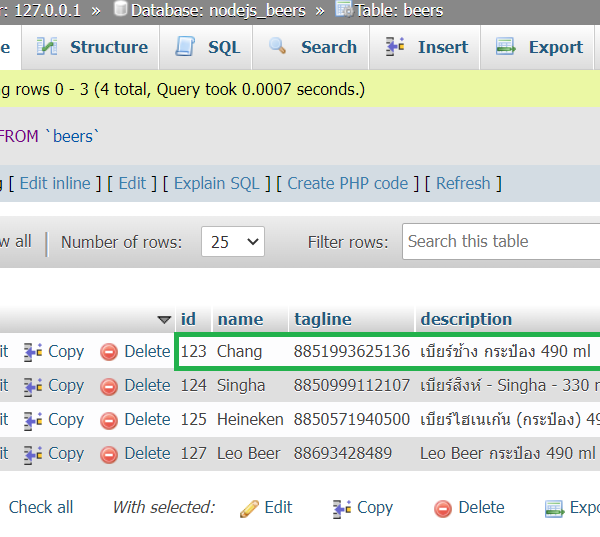Click the Copy icon in With selected
Image resolution: width=600 pixels, height=537 pixels.
click(342, 508)
